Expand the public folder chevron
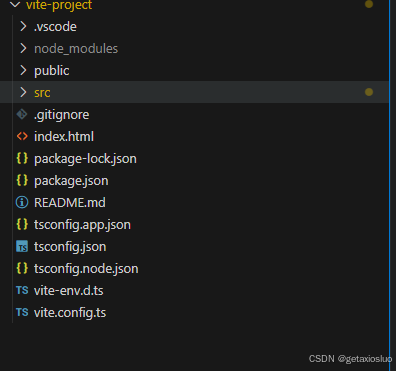This screenshot has height=371, width=396. [x=23, y=70]
